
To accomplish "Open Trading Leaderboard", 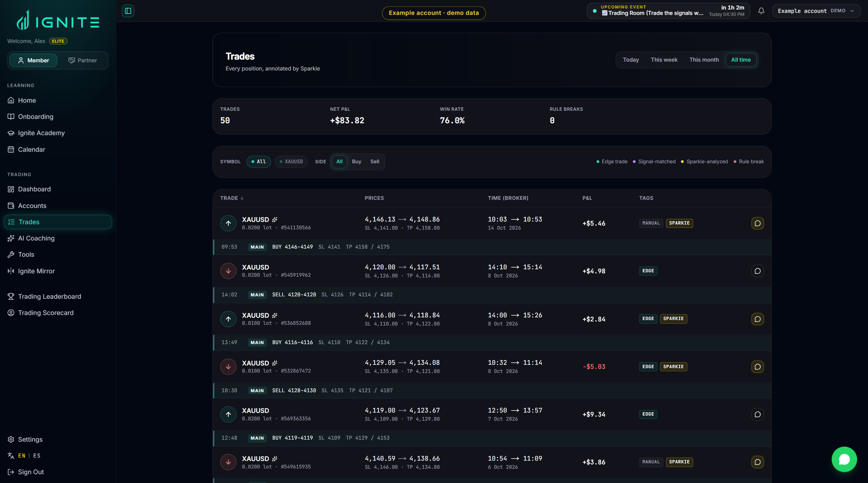I will coord(58,296).
